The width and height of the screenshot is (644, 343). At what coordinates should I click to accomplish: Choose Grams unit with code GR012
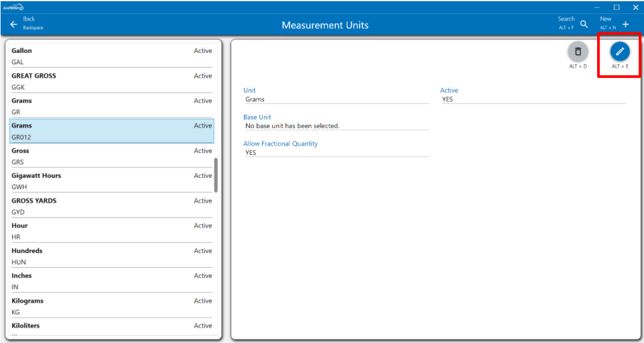[x=111, y=131]
